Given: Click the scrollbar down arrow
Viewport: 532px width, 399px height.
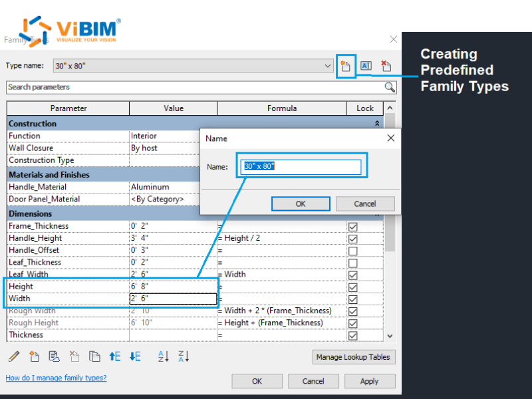Looking at the screenshot, I should 390,336.
